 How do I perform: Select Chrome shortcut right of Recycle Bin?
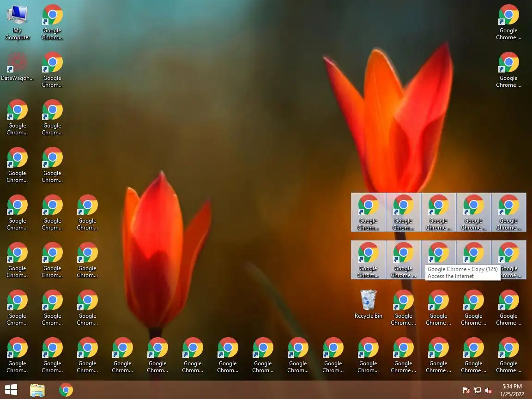[403, 308]
